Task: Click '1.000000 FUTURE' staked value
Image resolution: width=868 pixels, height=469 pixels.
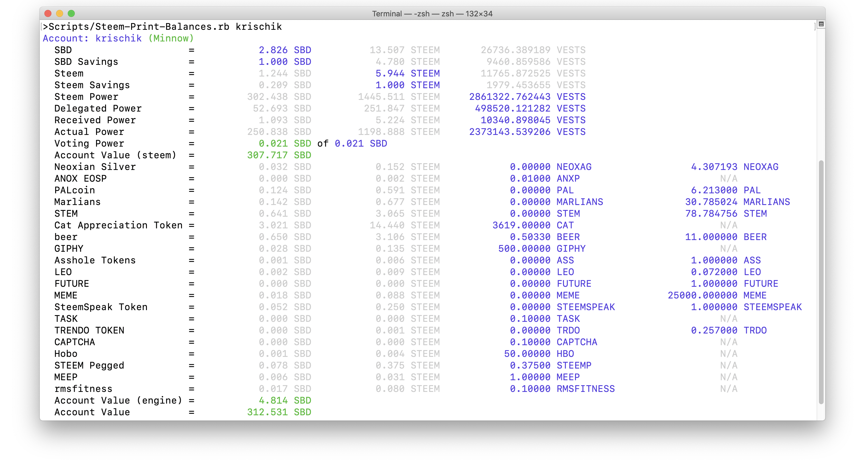Action: pyautogui.click(x=735, y=284)
